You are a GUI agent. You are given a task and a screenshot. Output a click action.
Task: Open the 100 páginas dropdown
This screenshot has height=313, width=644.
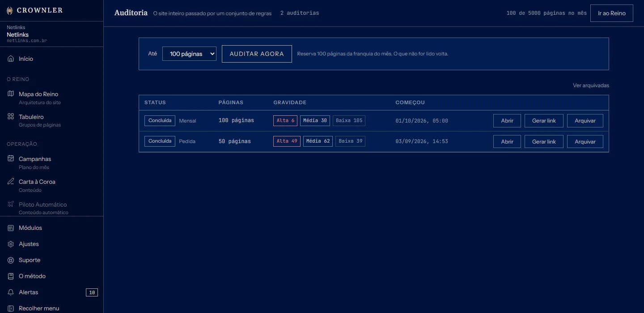point(189,54)
